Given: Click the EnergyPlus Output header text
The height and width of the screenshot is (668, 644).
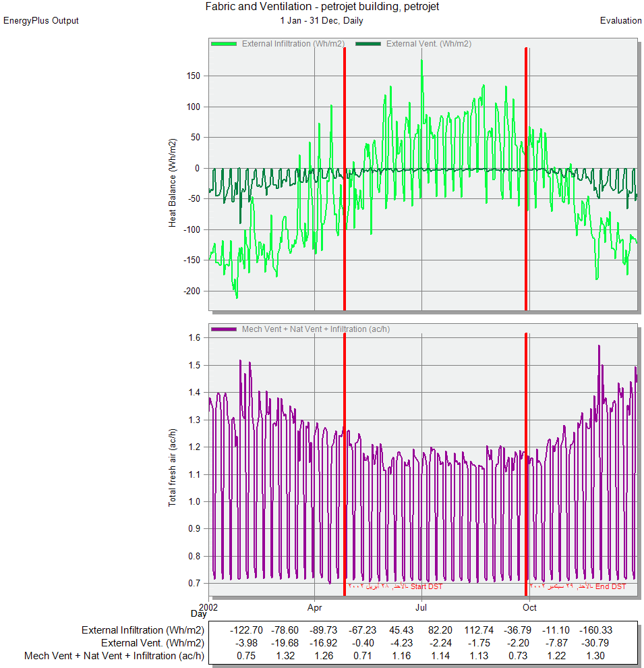Looking at the screenshot, I should point(41,21).
